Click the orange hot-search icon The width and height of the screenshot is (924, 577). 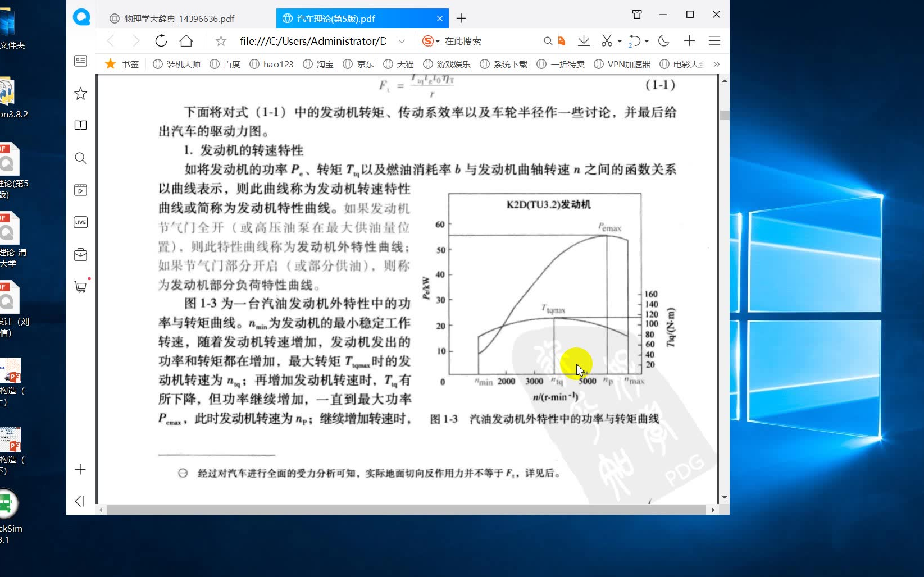click(561, 41)
